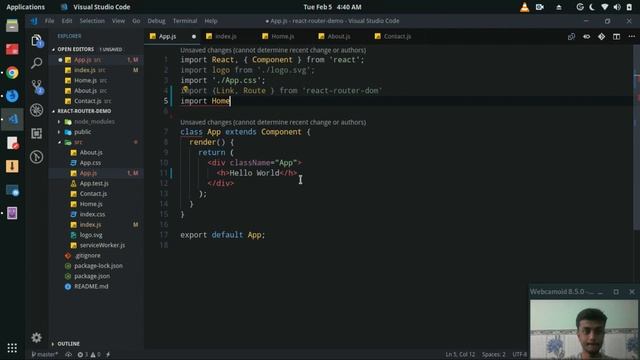
Task: Open the Debug view in the activity bar
Action: [x=37, y=110]
